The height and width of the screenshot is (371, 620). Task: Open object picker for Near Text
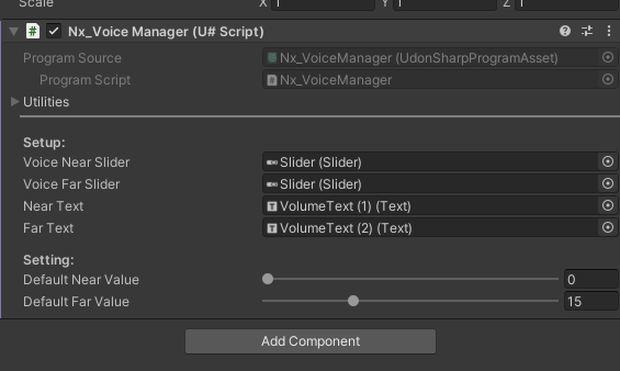click(x=608, y=206)
